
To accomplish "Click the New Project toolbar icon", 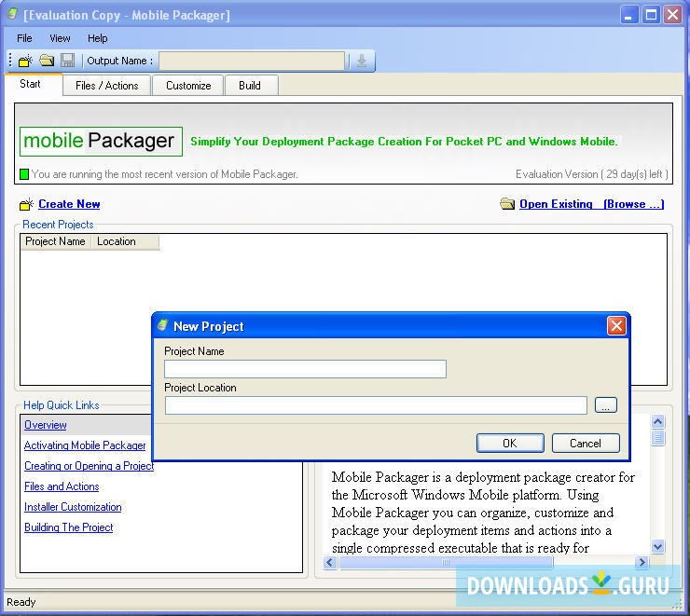I will pos(25,61).
